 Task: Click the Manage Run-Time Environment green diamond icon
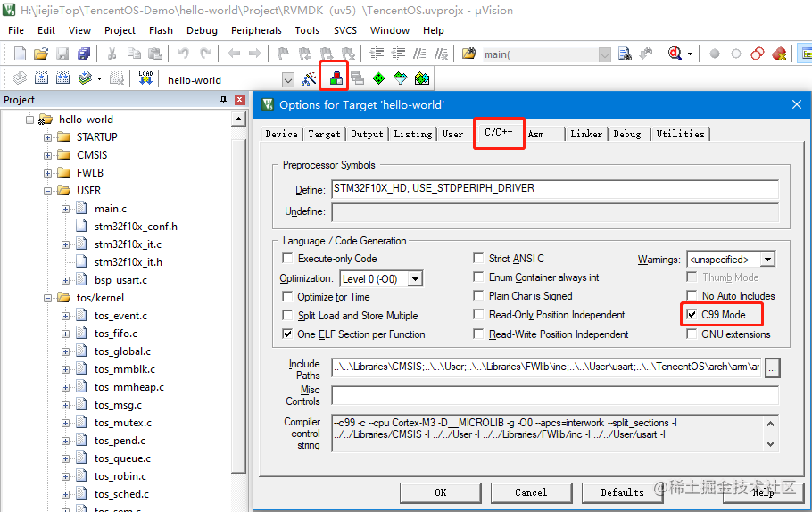click(x=378, y=78)
